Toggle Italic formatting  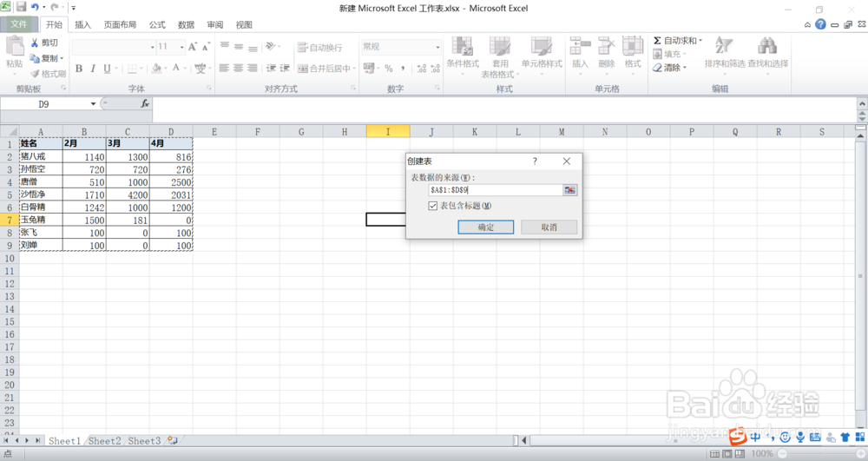click(93, 68)
